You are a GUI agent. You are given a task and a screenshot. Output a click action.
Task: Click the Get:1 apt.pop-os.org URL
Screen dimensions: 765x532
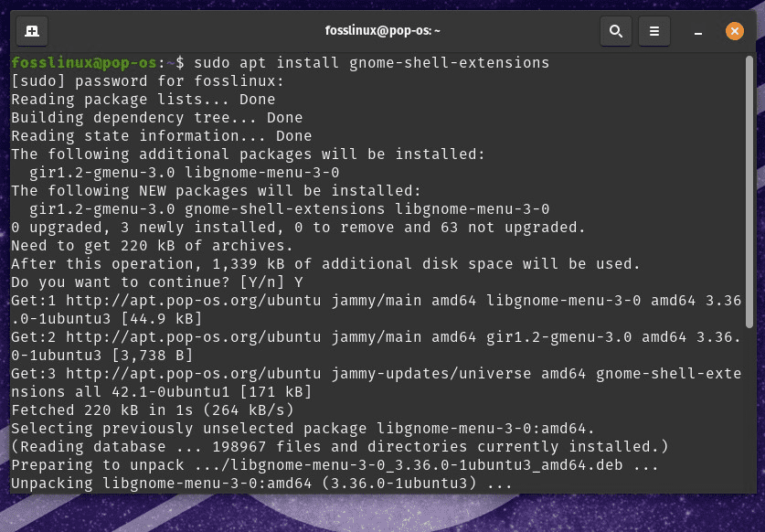click(x=193, y=301)
